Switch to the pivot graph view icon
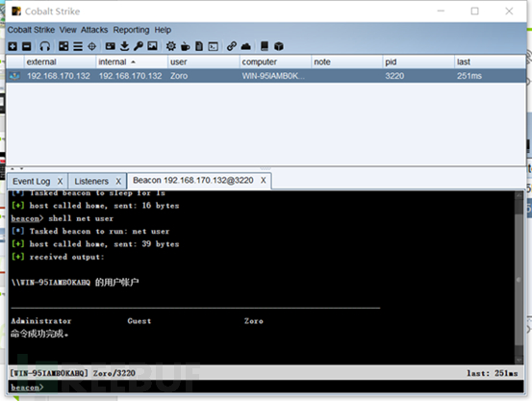 coord(63,46)
